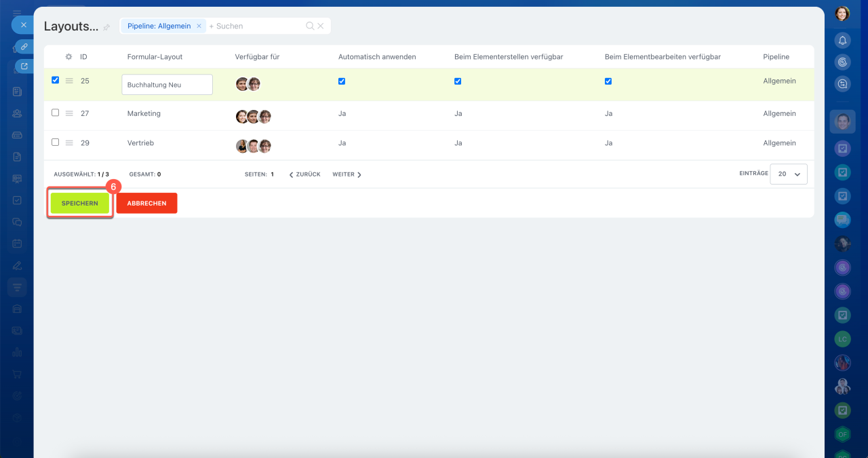This screenshot has width=868, height=458.
Task: Click the magnifier search icon
Action: click(310, 26)
